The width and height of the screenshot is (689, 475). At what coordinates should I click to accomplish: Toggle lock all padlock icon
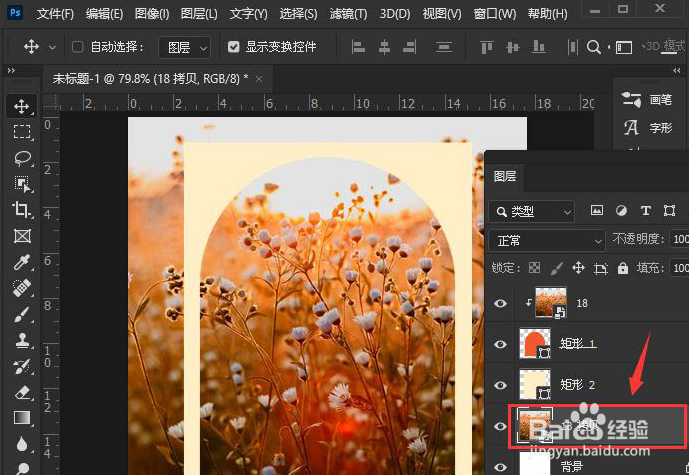tap(623, 268)
